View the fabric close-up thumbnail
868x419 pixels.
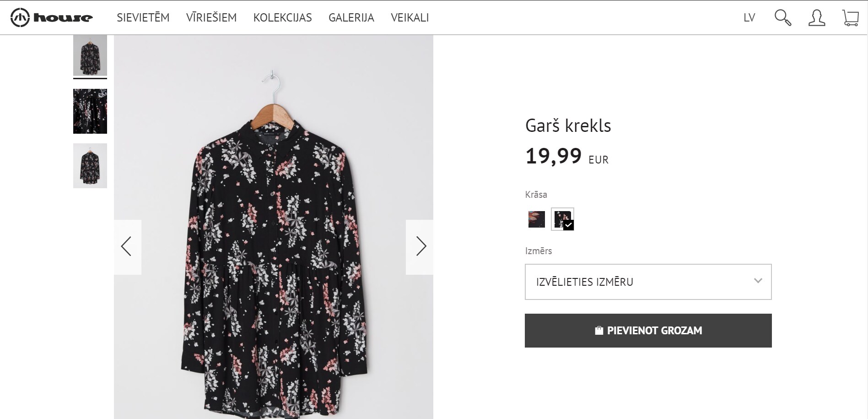tap(90, 111)
